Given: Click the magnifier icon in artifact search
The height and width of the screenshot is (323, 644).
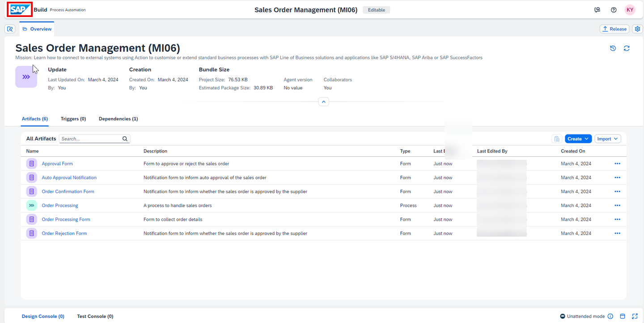Looking at the screenshot, I should 125,139.
